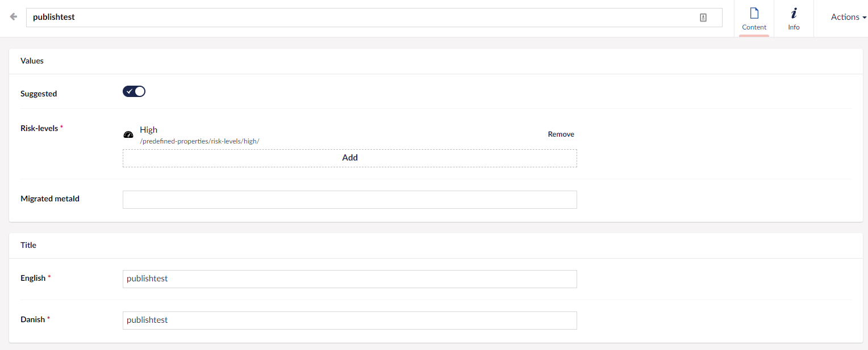Click the Title group header
The image size is (868, 350).
[x=28, y=246]
